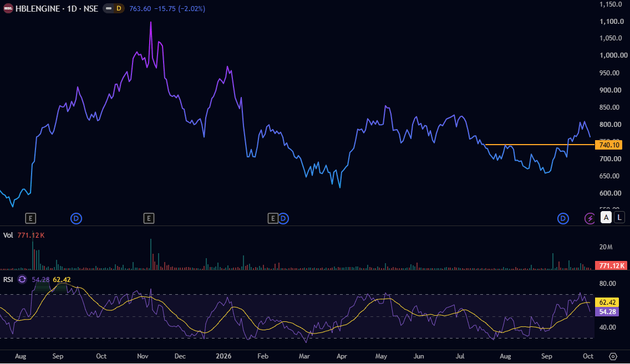Click the 20 M volume axis label
This screenshot has height=364, width=630.
coord(606,247)
